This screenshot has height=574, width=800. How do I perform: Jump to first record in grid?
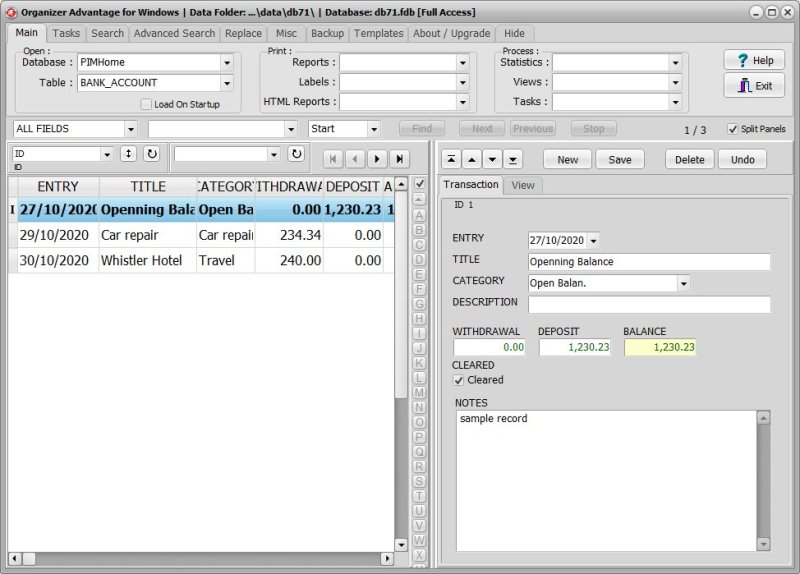click(x=333, y=159)
